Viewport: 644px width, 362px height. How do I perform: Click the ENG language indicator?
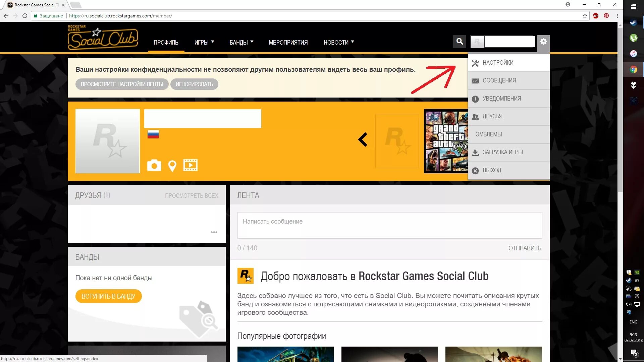tap(633, 322)
